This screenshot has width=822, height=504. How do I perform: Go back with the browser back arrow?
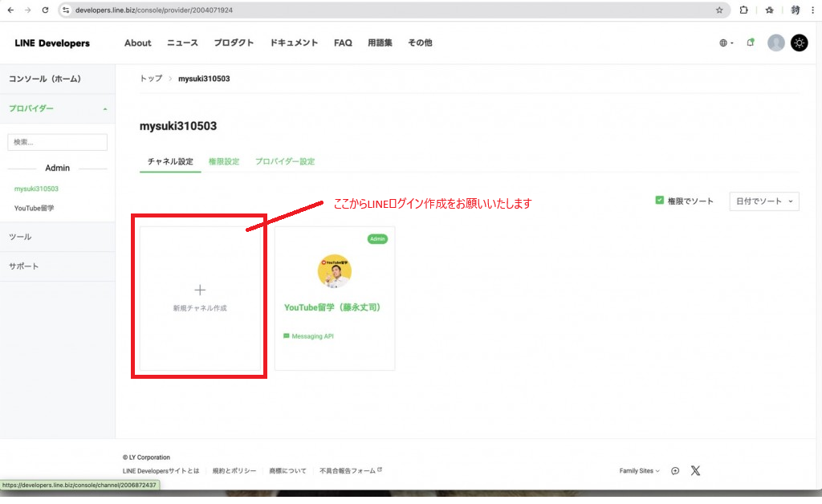click(x=10, y=10)
